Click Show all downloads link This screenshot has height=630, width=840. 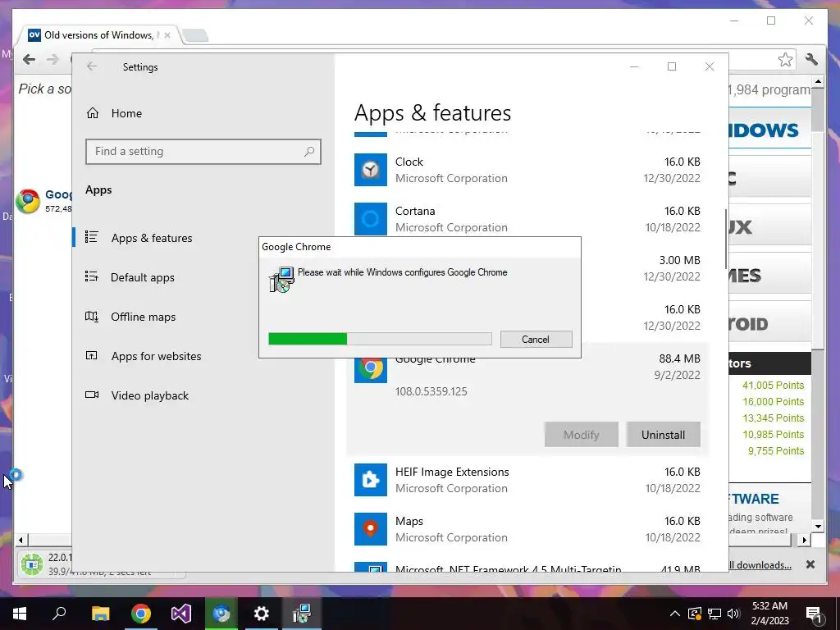pos(760,565)
